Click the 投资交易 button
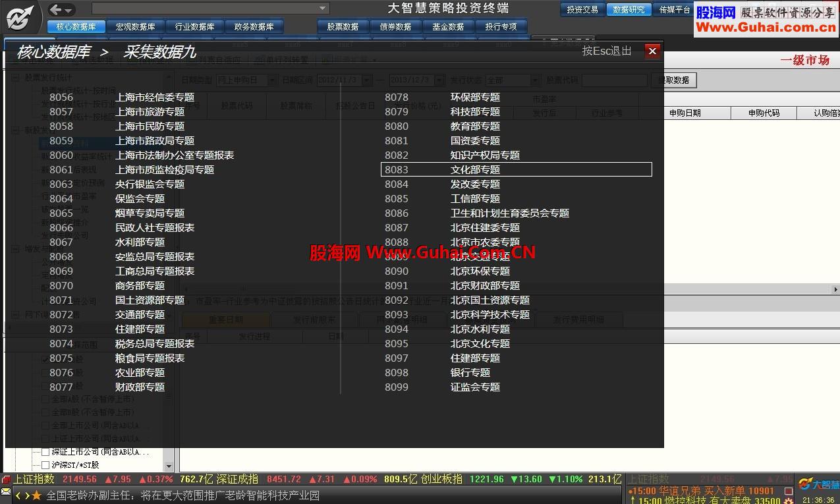The image size is (840, 504). pyautogui.click(x=582, y=10)
